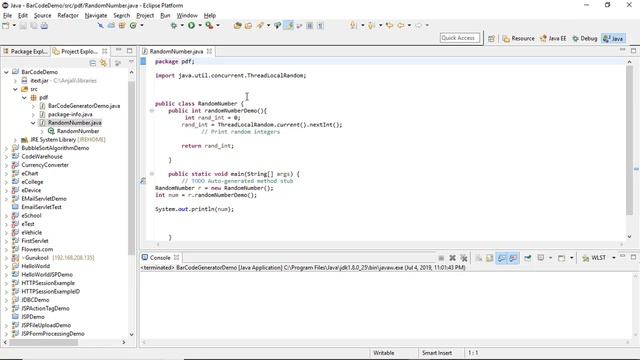Click the console Terminate square icon
This screenshot has width=640, height=360.
click(441, 258)
